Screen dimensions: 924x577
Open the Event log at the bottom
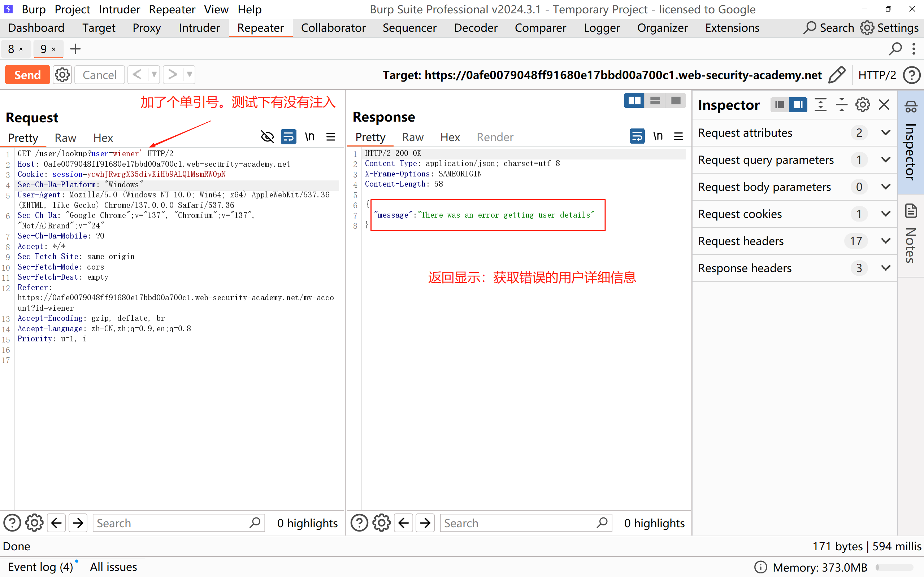pyautogui.click(x=40, y=567)
